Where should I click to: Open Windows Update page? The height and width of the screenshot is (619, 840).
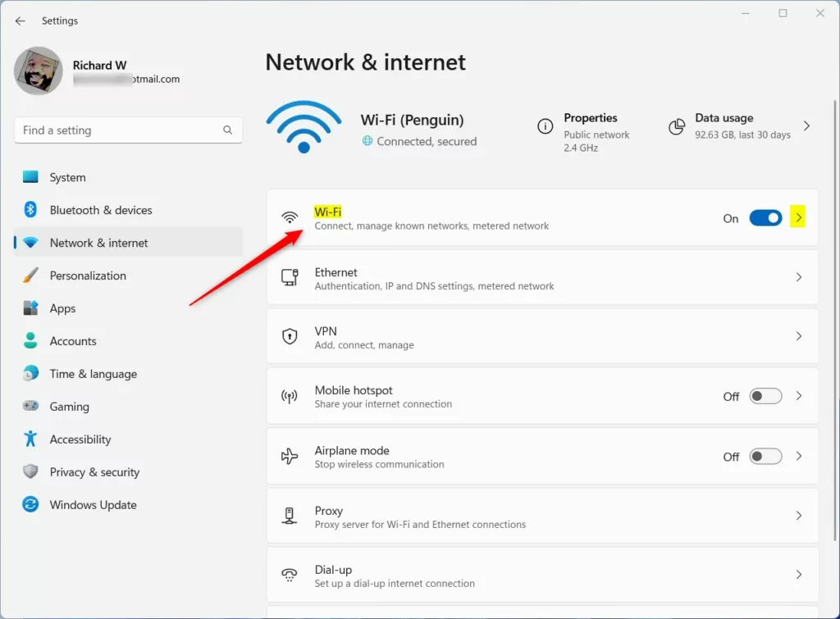tap(129, 505)
